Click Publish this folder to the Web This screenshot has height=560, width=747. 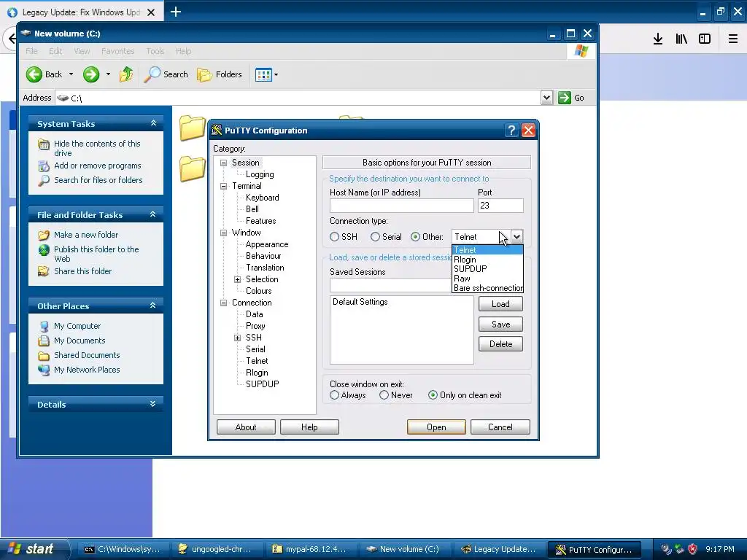point(96,254)
